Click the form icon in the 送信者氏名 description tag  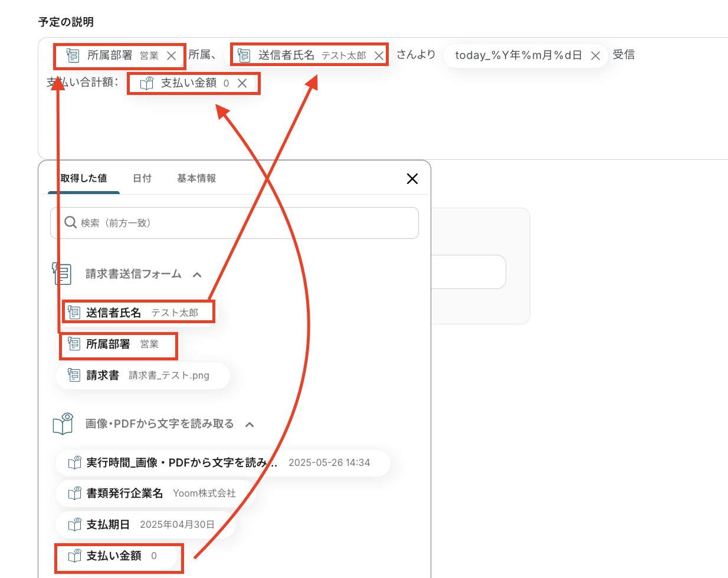click(x=244, y=55)
